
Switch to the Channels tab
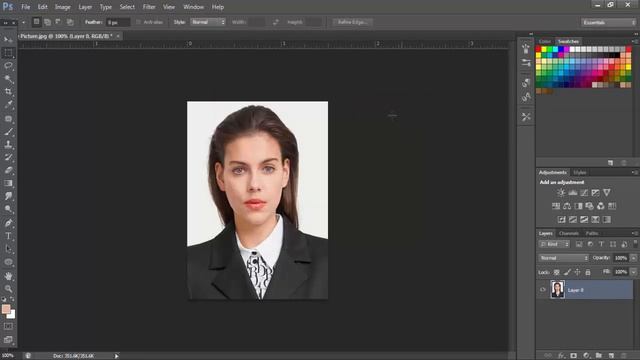[x=569, y=233]
